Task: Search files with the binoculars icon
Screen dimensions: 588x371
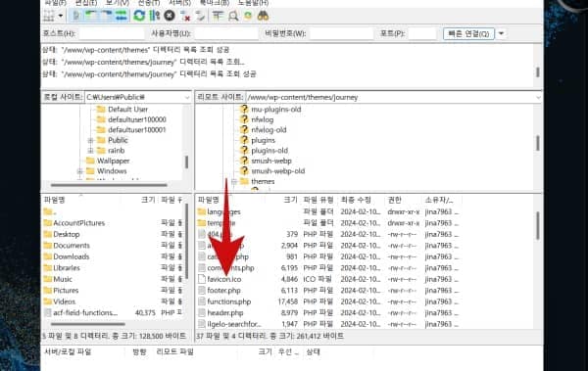Action: (x=263, y=16)
